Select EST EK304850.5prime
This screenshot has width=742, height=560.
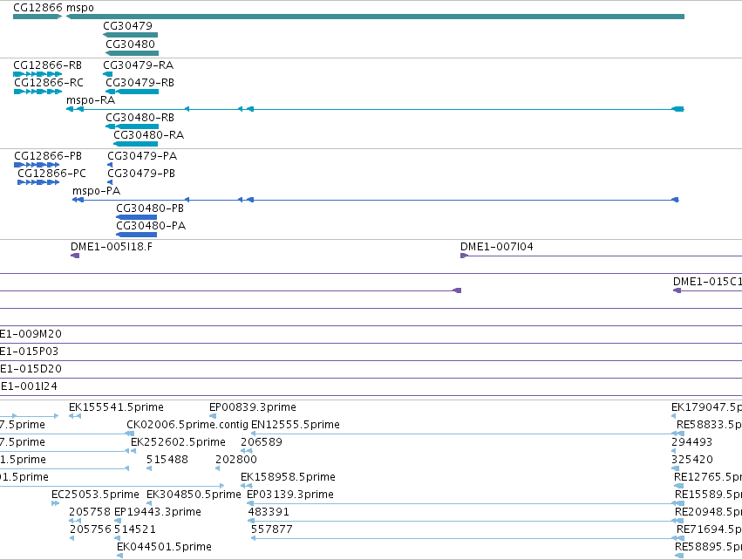tap(150, 503)
